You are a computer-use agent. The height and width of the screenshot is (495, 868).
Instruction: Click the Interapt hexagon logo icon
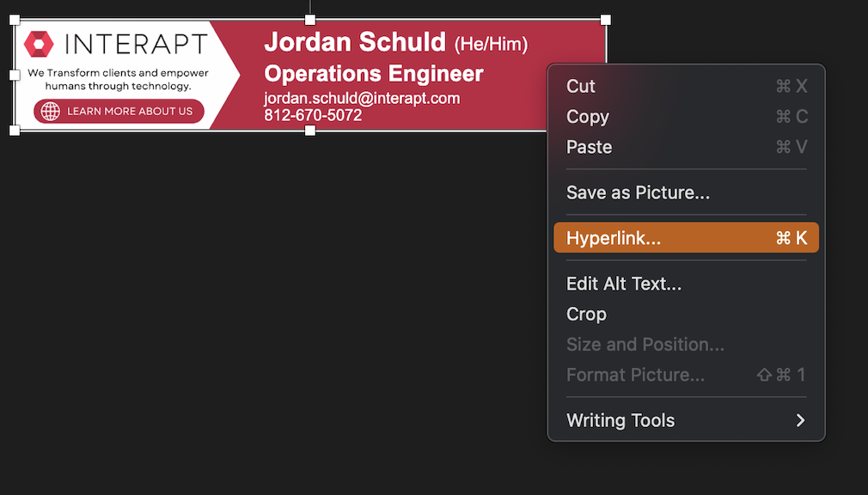40,44
